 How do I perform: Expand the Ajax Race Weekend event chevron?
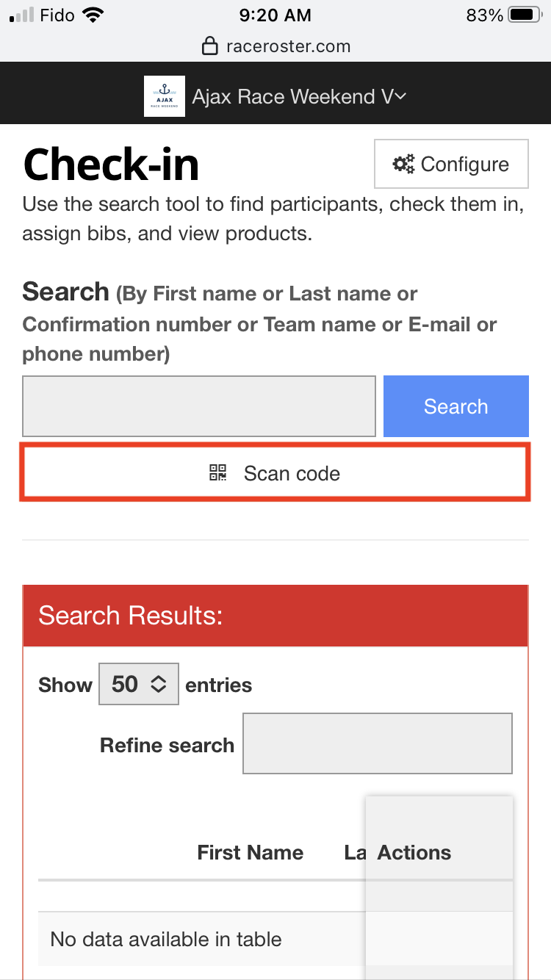click(399, 96)
